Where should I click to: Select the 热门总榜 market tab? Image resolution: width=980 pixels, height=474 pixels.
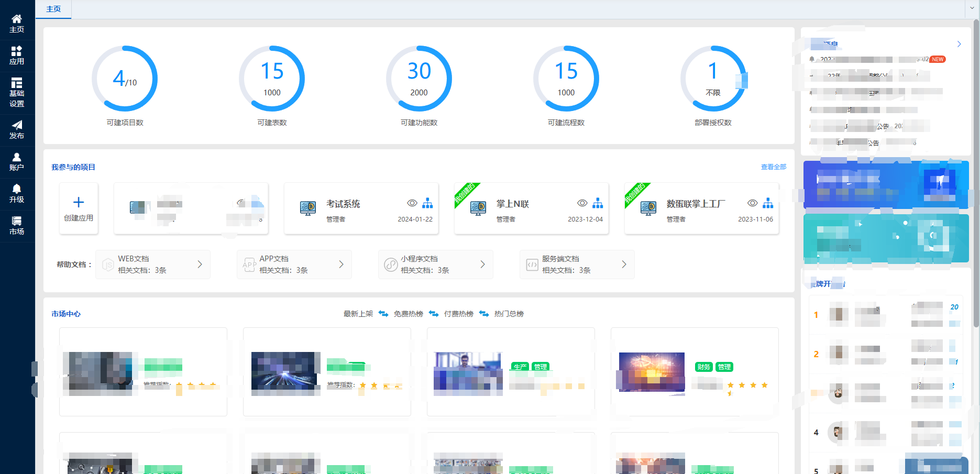[x=509, y=314]
